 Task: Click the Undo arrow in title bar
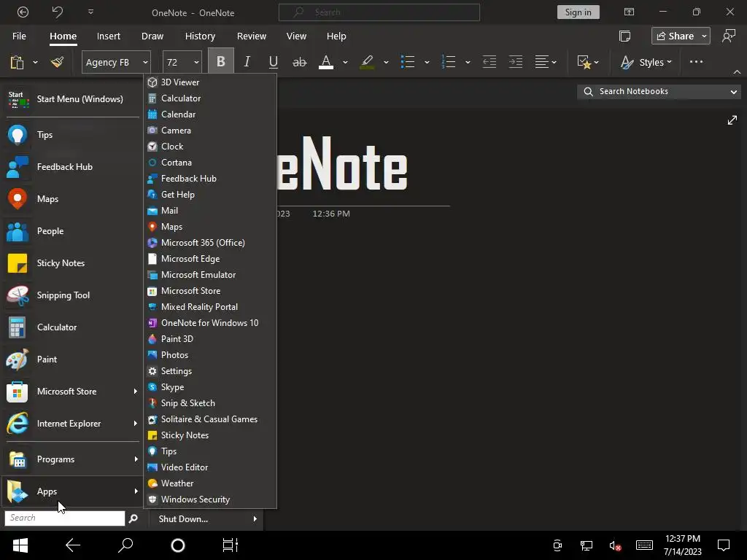(57, 12)
